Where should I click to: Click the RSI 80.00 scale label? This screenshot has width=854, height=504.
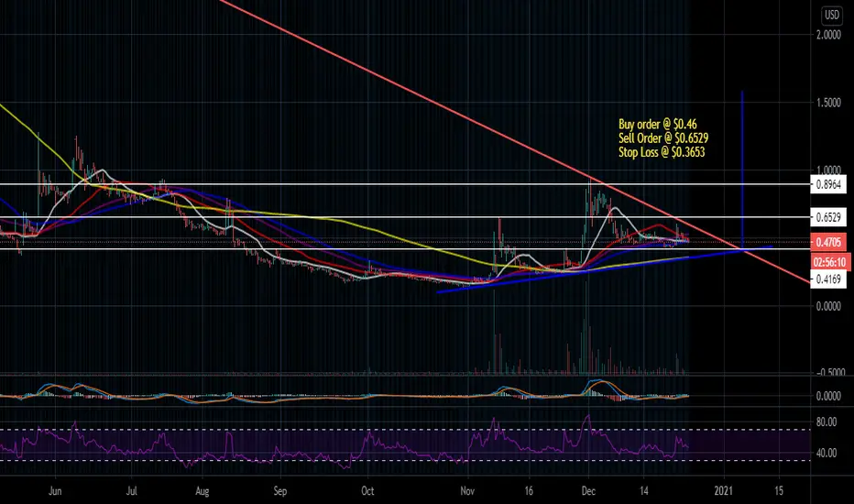827,422
